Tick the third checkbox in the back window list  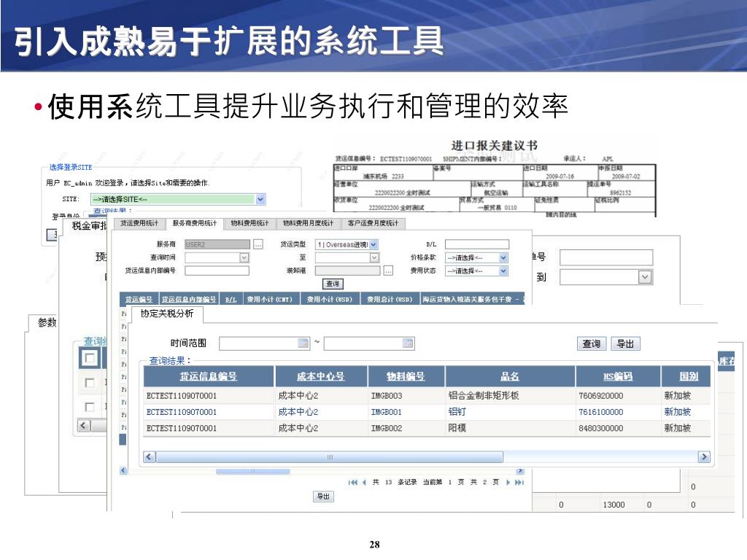pyautogui.click(x=89, y=407)
